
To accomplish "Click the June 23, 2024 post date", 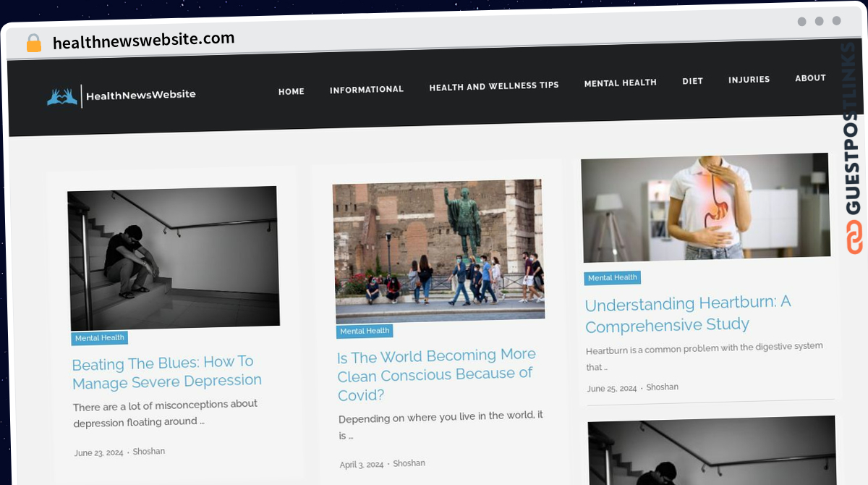I will click(99, 453).
